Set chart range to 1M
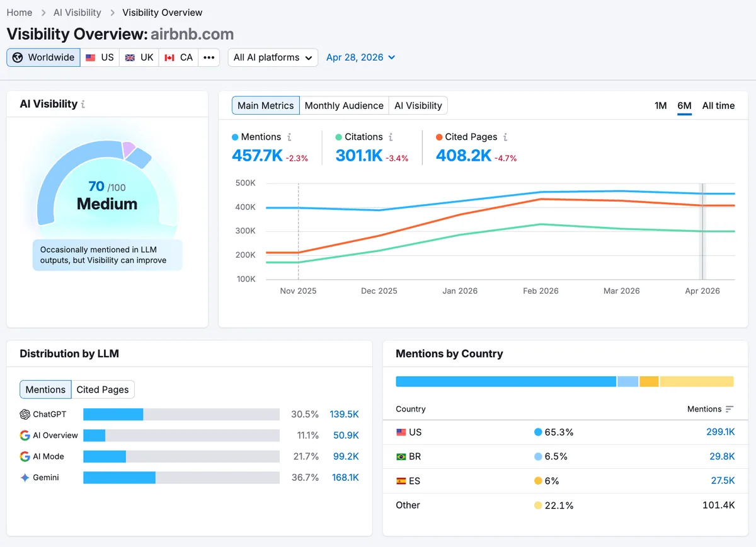Screen dimensions: 756x547 (x=661, y=105)
